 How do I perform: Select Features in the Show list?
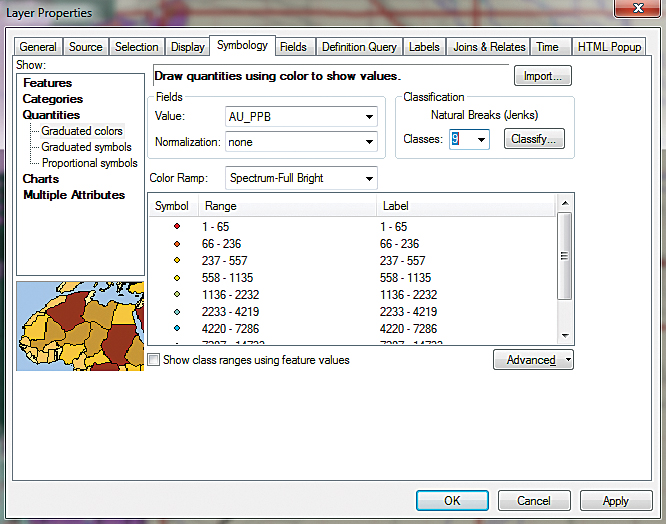coord(48,83)
